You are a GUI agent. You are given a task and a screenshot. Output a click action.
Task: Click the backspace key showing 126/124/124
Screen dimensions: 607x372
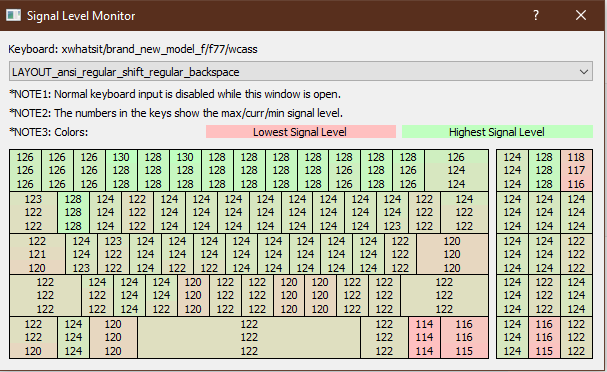pyautogui.click(x=456, y=170)
